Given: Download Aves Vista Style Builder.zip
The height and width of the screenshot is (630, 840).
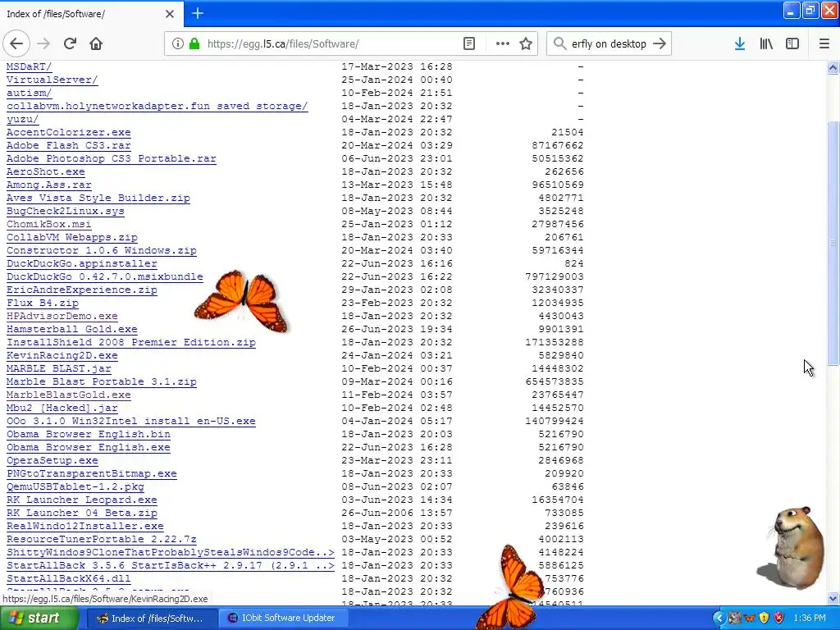Looking at the screenshot, I should coord(98,198).
